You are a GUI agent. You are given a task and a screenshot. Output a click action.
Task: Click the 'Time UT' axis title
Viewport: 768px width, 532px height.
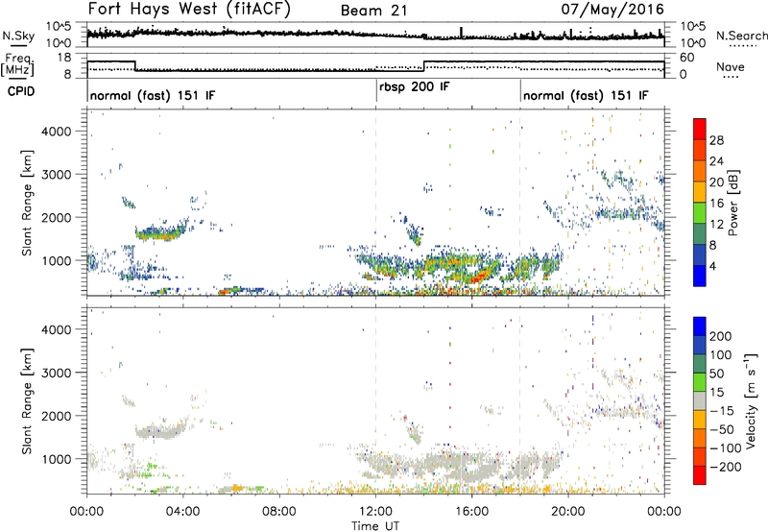375,526
